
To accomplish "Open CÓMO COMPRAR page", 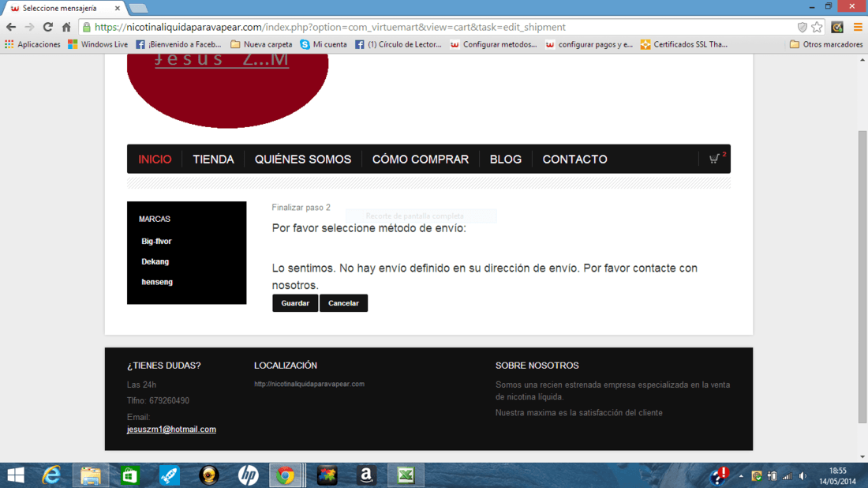I will 420,160.
